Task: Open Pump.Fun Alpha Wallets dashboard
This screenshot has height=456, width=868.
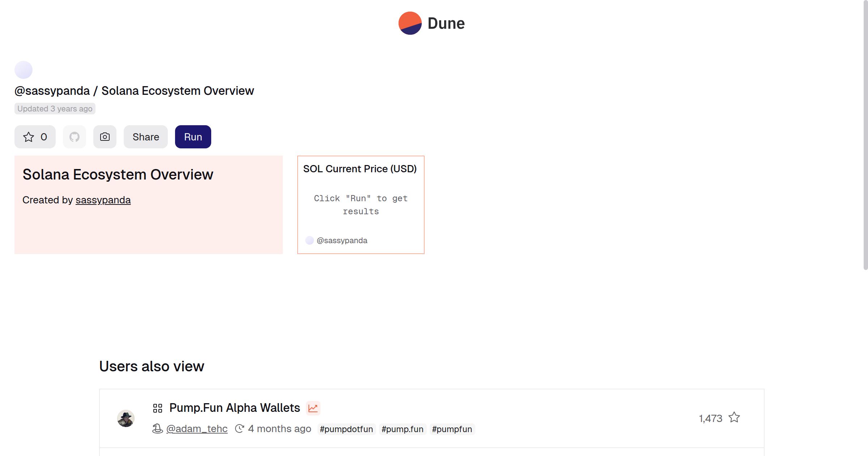Action: [x=234, y=408]
